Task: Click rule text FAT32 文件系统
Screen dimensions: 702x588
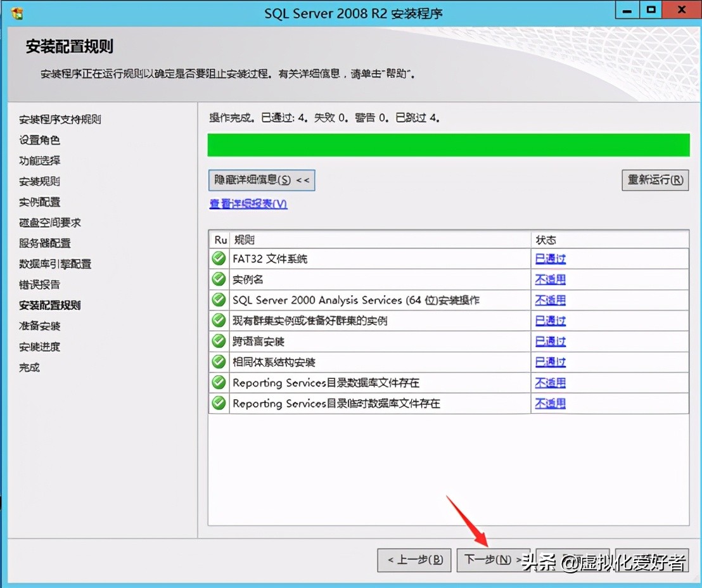Action: (270, 259)
